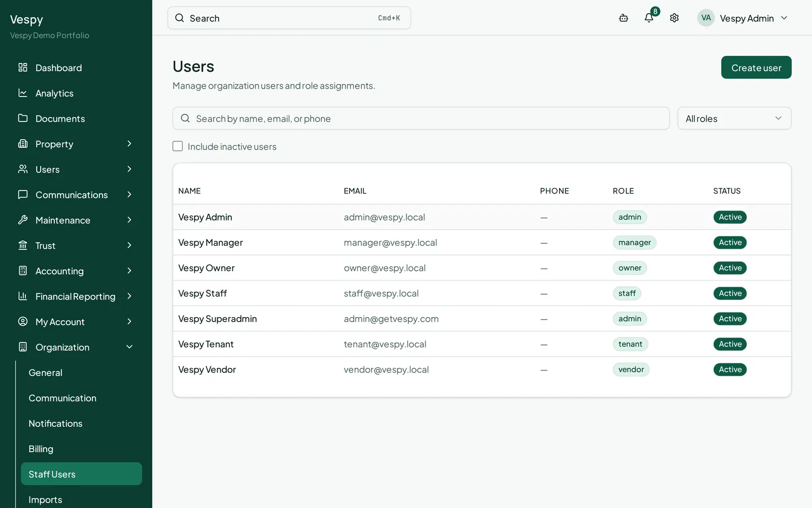
Task: Open Documents menu item
Action: click(x=76, y=118)
